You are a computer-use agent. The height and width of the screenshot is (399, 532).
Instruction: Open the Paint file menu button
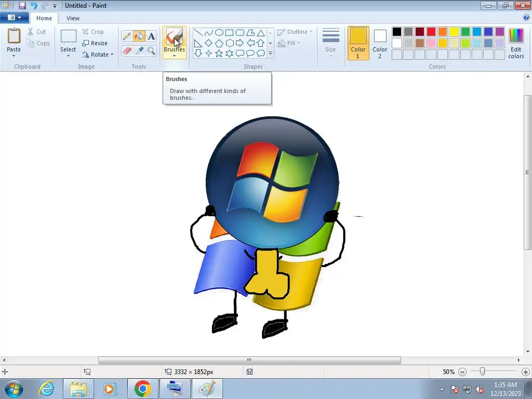click(x=14, y=18)
